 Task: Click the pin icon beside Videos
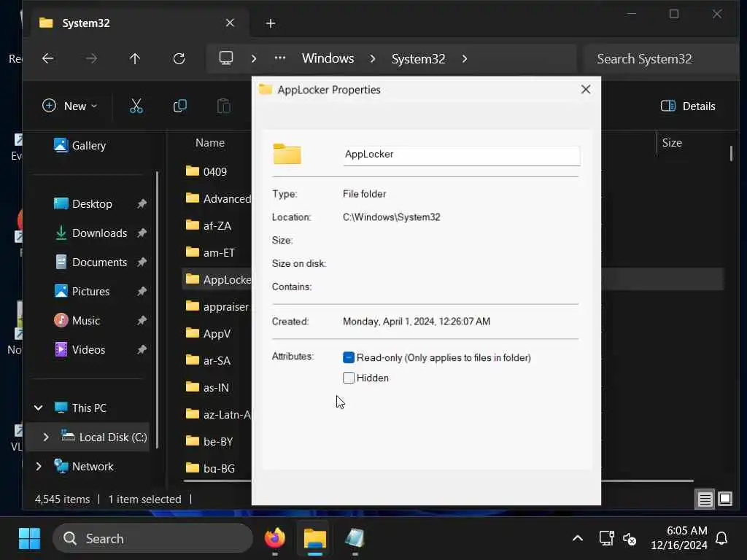pyautogui.click(x=142, y=349)
